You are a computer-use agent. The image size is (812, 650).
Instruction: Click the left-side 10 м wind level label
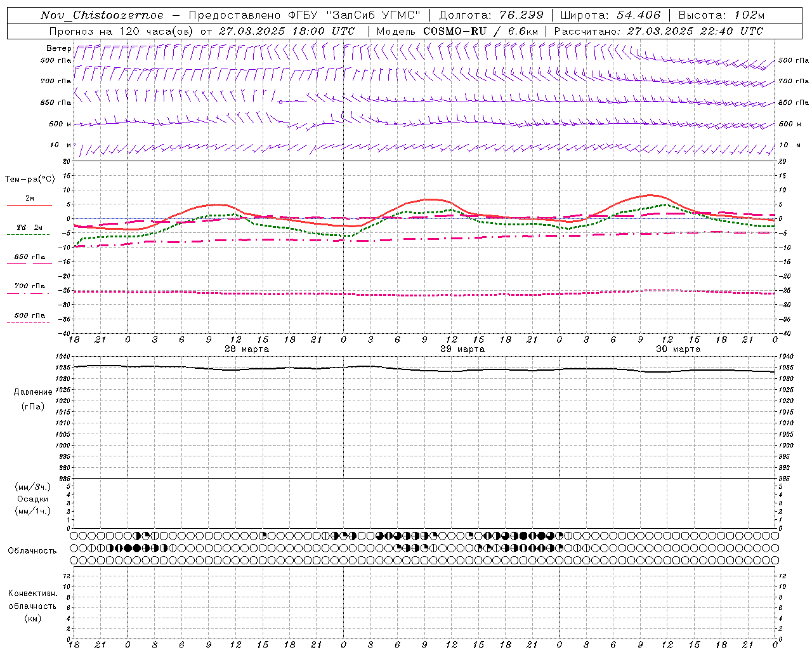click(61, 145)
